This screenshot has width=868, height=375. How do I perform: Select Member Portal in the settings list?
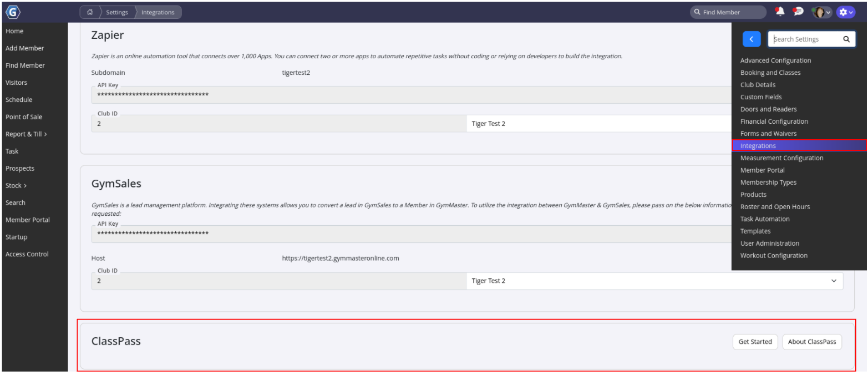[763, 170]
